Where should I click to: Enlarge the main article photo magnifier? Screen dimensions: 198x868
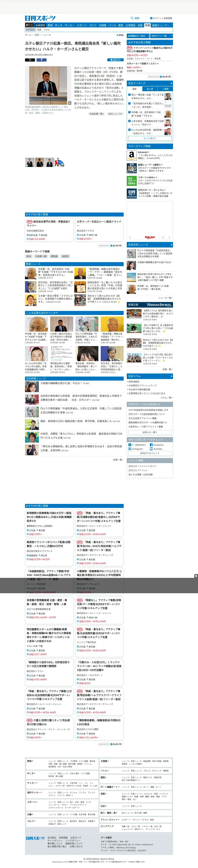click(x=70, y=103)
